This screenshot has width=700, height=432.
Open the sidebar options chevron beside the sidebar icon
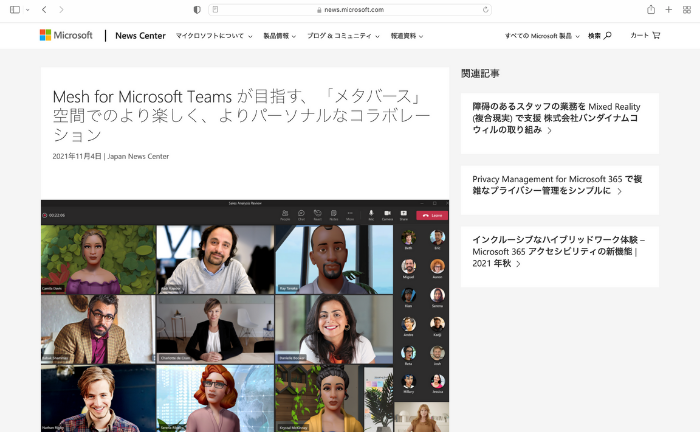pos(28,10)
